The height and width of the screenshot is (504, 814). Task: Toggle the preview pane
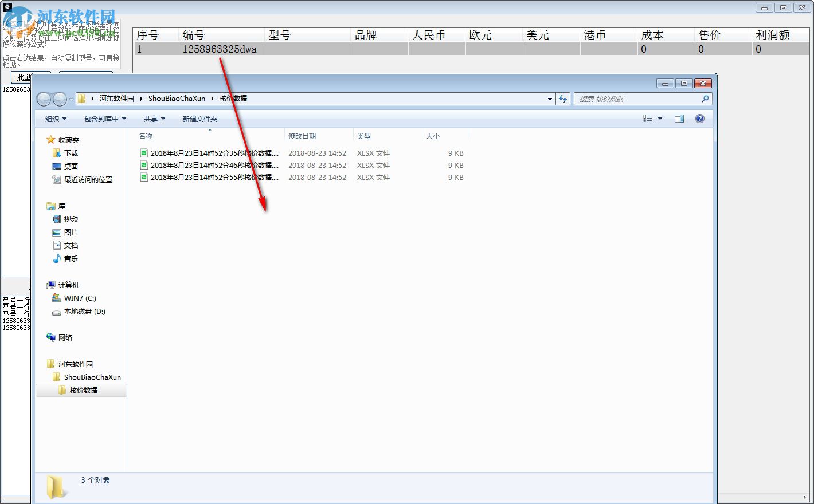click(679, 119)
